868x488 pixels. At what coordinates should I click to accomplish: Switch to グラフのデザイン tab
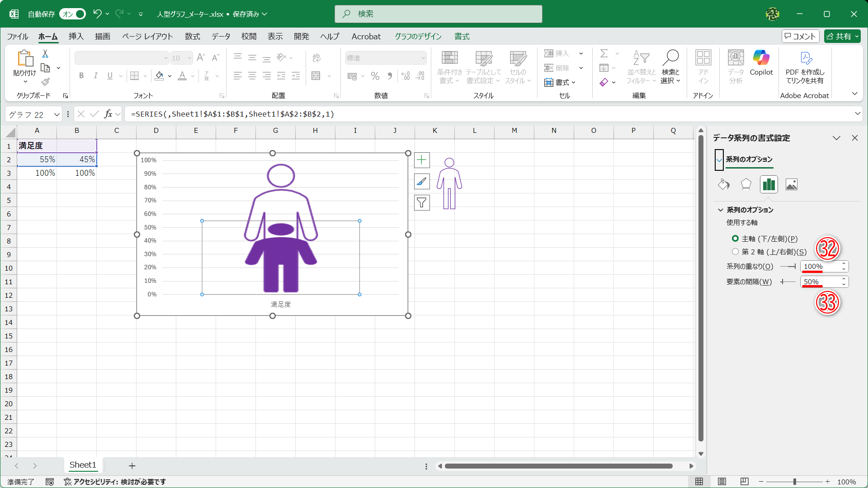click(418, 37)
